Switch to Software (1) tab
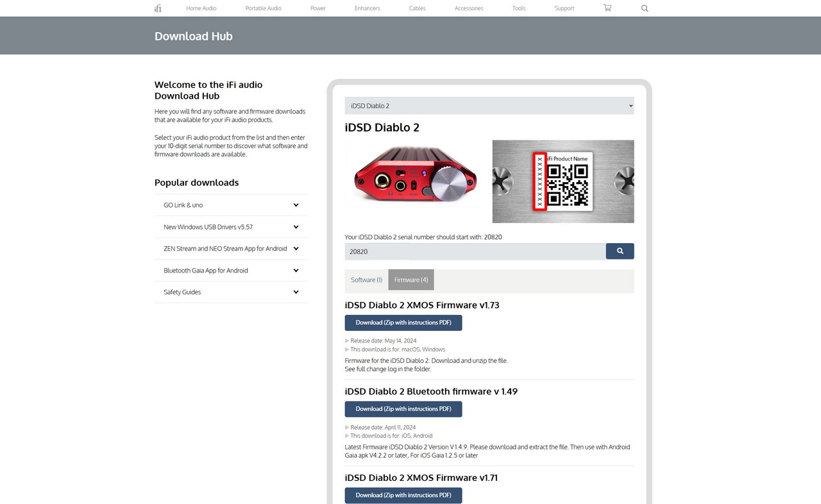The width and height of the screenshot is (821, 504). [x=366, y=280]
